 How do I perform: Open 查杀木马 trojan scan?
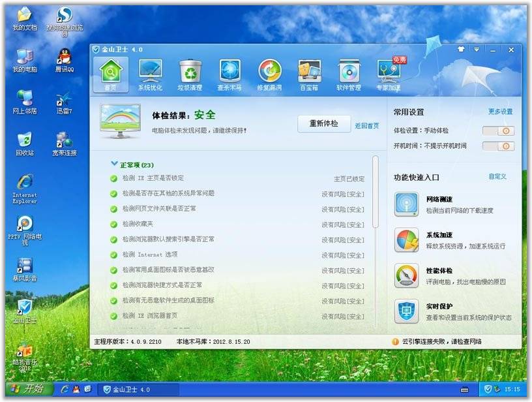click(x=229, y=74)
